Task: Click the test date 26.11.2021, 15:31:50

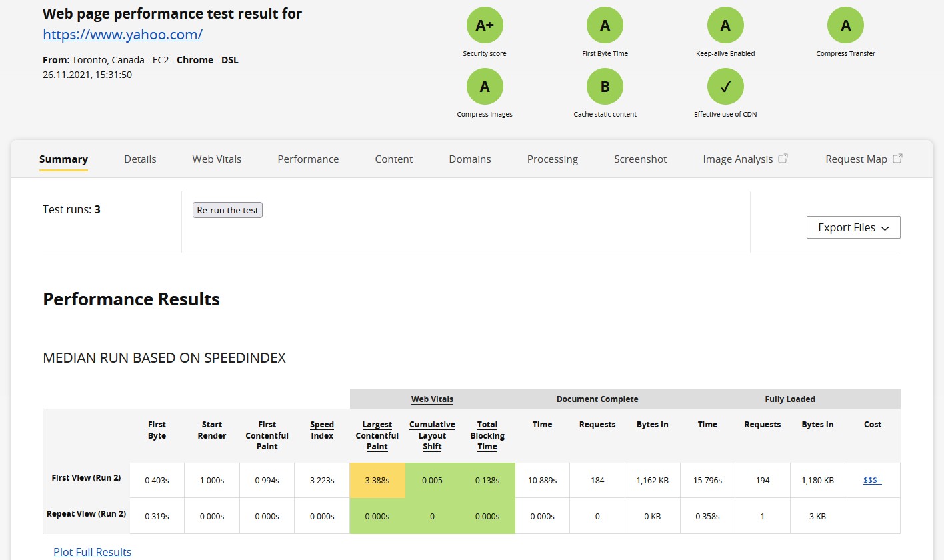Action: point(87,75)
